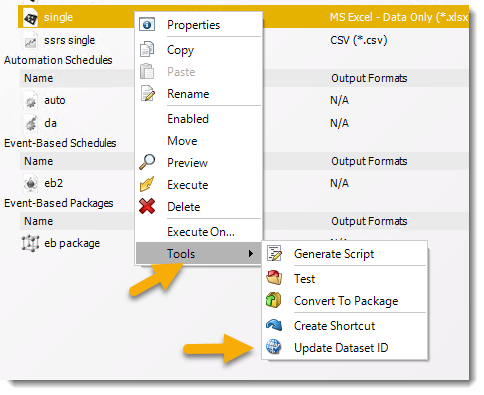Select Test in the Tools submenu
This screenshot has height=395, width=484.
(x=304, y=279)
